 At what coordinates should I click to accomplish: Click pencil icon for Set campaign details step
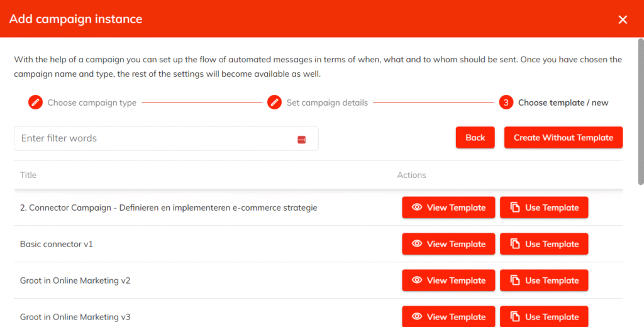(x=274, y=103)
